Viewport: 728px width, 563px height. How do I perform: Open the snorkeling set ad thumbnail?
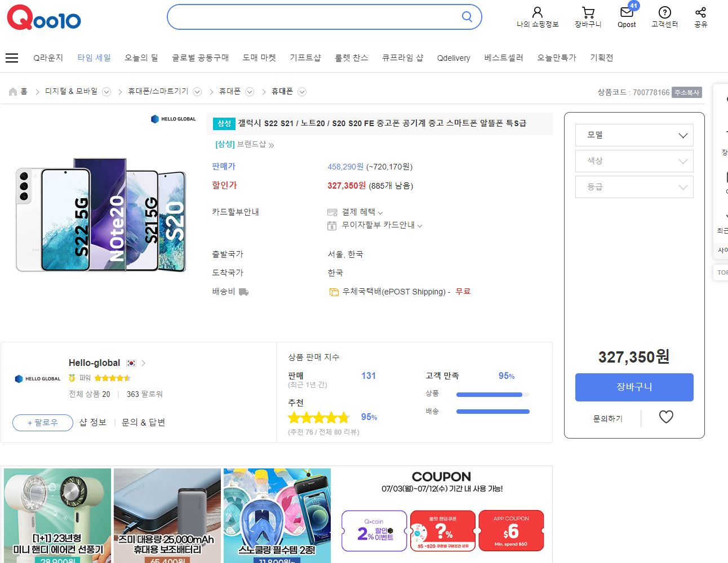tap(277, 515)
